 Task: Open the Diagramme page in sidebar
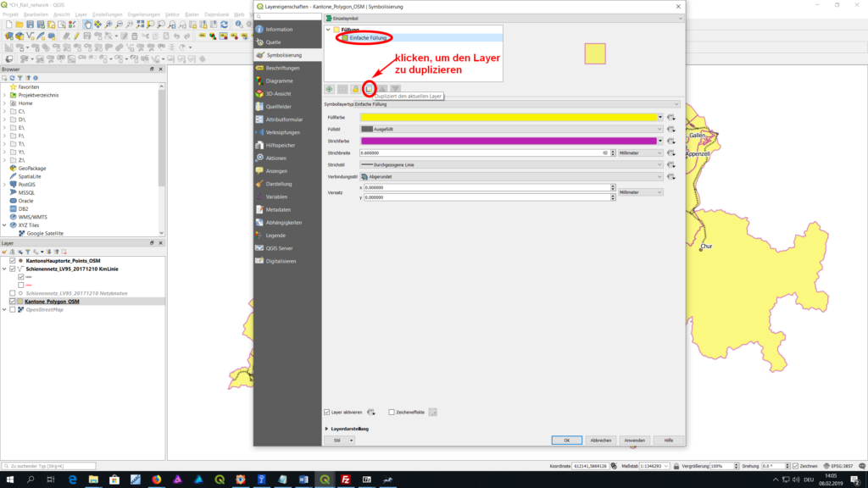[x=279, y=80]
